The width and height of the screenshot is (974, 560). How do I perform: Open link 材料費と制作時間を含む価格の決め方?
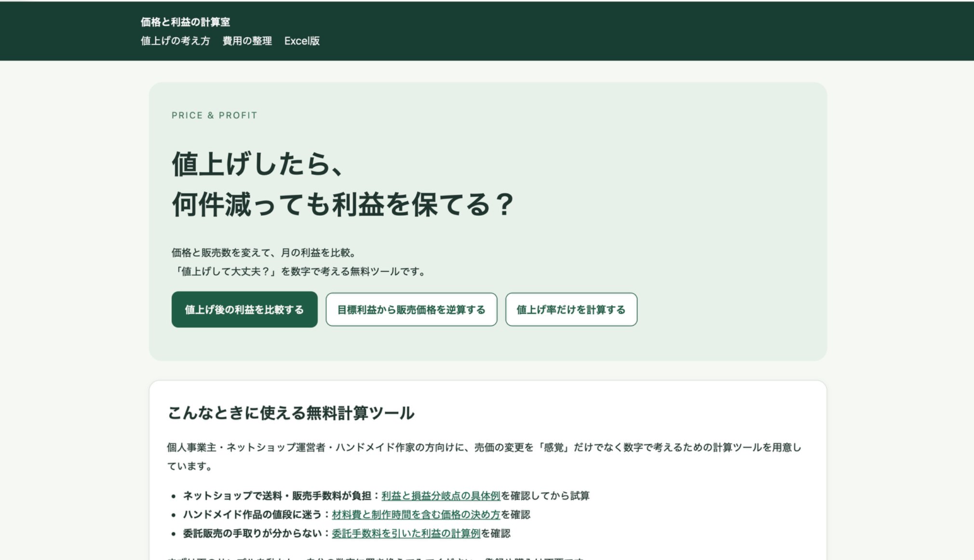[416, 515]
